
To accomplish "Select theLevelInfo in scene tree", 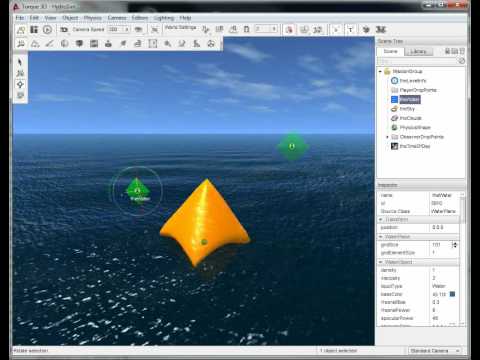I will pyautogui.click(x=413, y=81).
